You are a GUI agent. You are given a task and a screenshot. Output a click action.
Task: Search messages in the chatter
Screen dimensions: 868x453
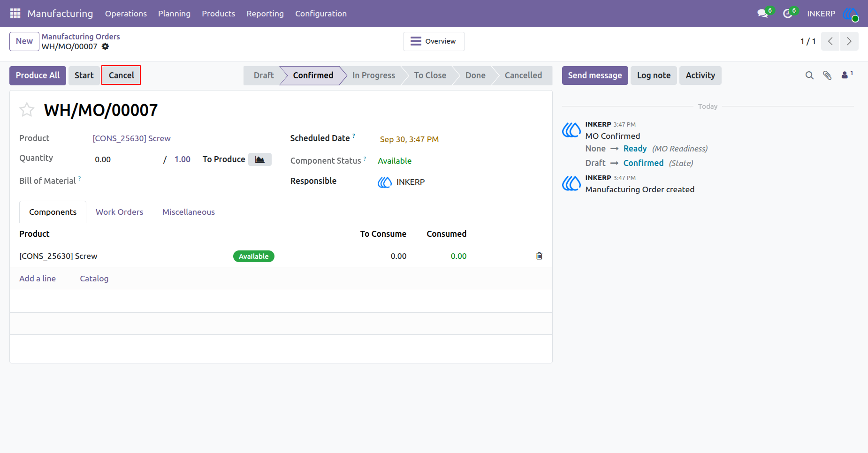[809, 75]
